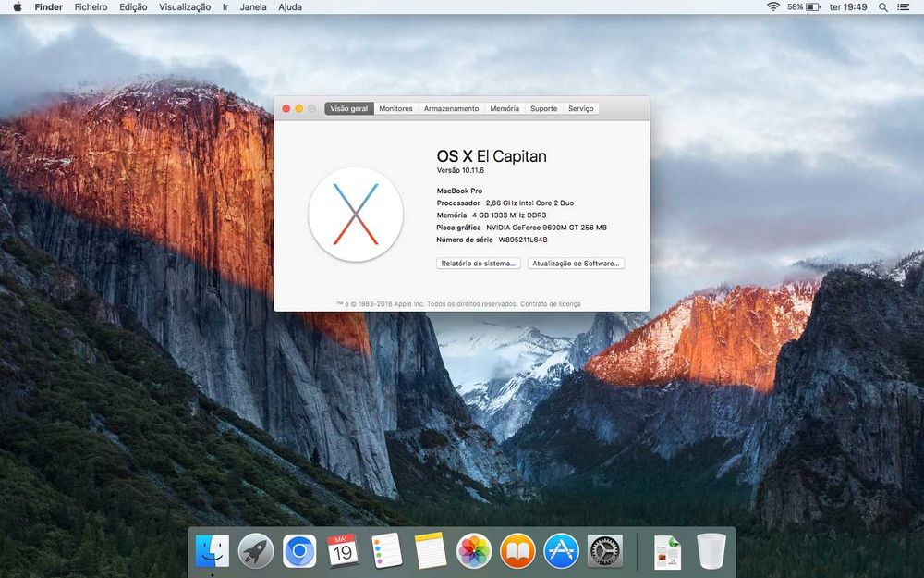The width and height of the screenshot is (924, 578).
Task: Switch to the Serviço tab
Action: 581,108
